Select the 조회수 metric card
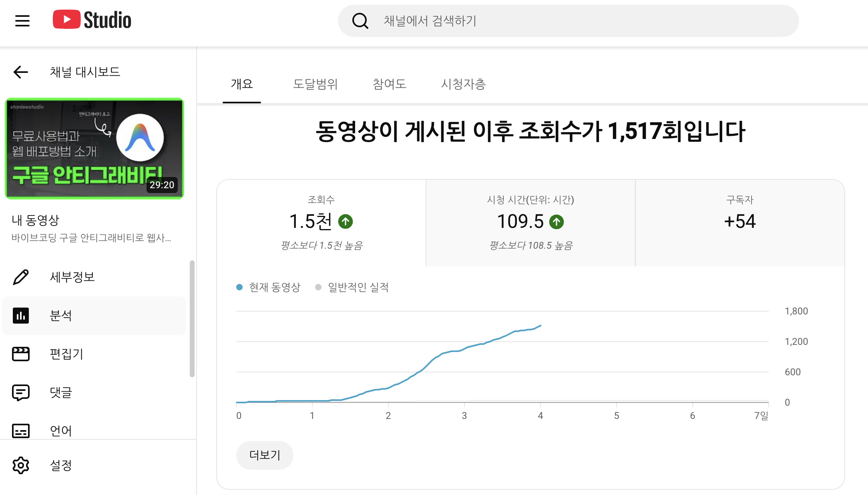868x495 pixels. [321, 223]
